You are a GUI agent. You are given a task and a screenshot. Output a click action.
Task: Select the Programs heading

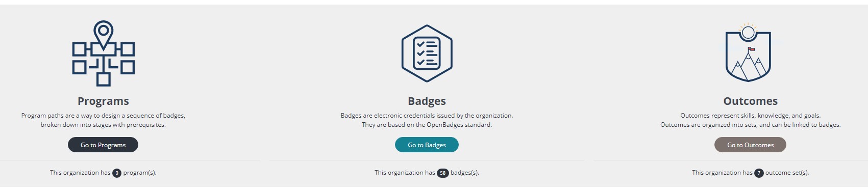103,101
